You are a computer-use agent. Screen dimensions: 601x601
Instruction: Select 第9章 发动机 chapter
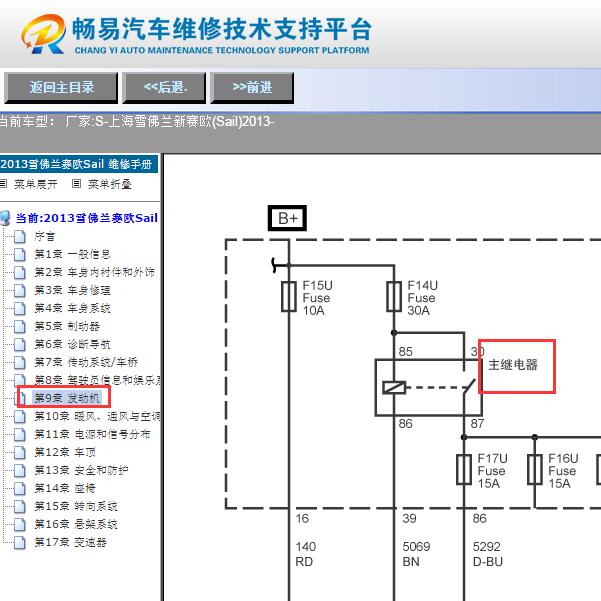tap(67, 398)
